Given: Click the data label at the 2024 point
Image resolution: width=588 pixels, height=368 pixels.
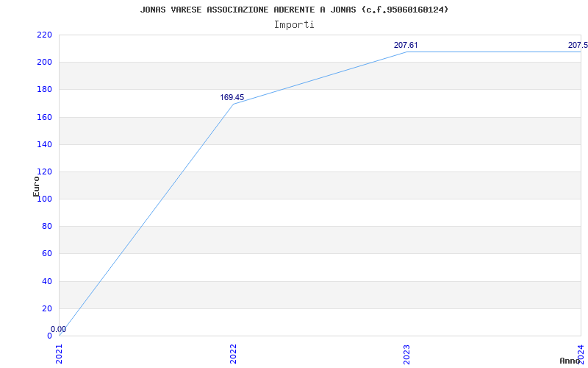Looking at the screenshot, I should [578, 46].
